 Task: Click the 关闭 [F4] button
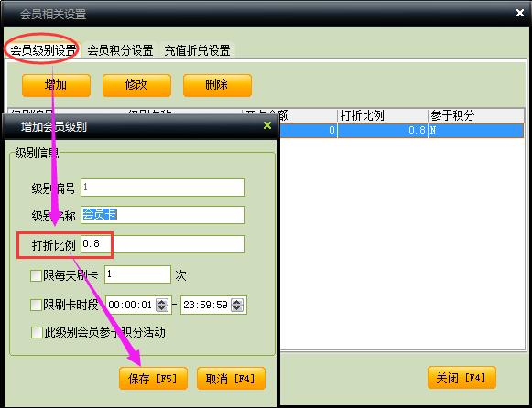[x=461, y=378]
